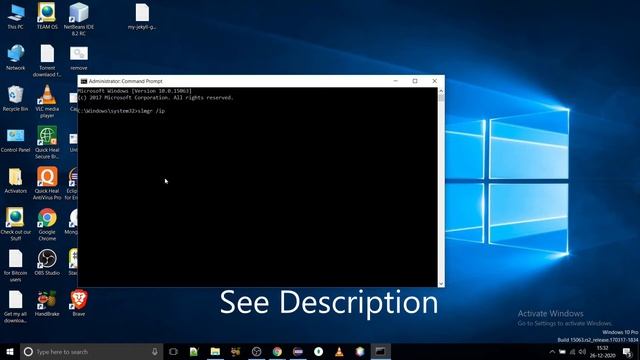
Task: Open OBS Studio from taskbar
Action: click(256, 351)
